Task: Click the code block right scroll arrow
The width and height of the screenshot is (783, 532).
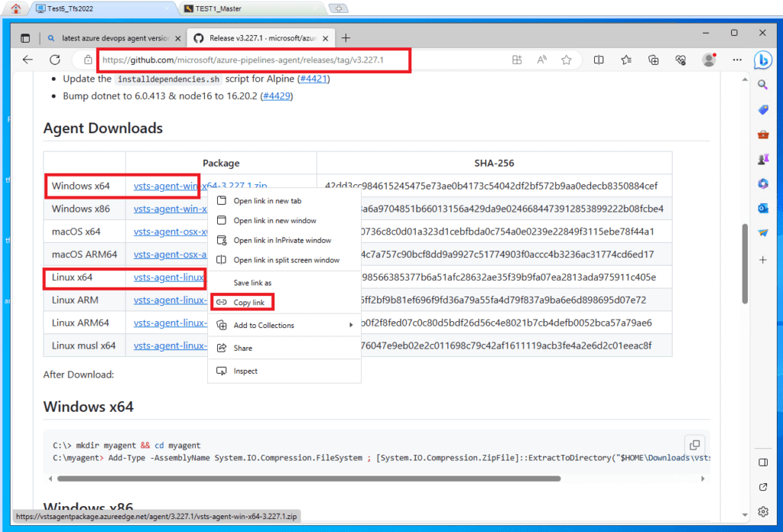Action: click(x=703, y=478)
